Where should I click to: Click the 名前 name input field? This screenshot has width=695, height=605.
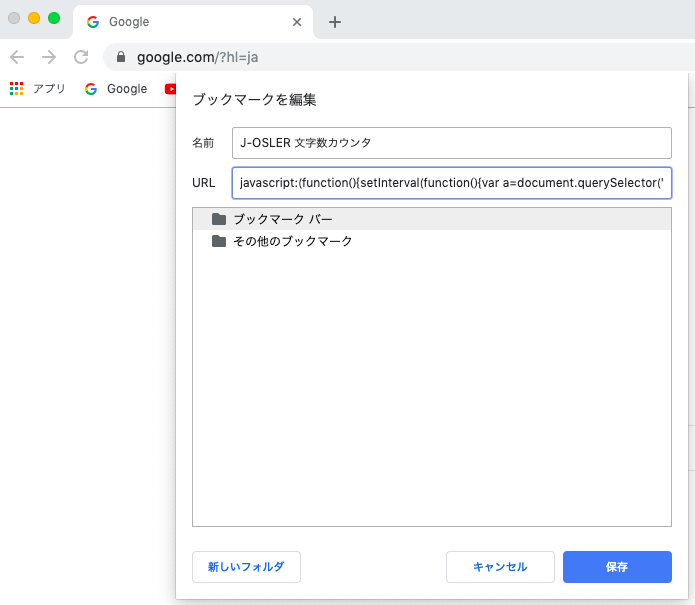coord(452,143)
